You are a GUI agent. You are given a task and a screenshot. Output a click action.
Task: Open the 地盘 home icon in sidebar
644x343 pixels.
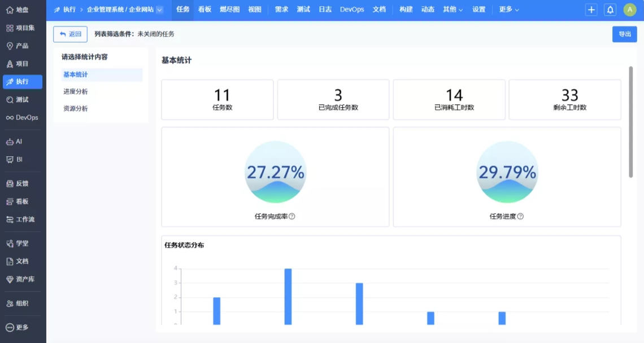pyautogui.click(x=10, y=10)
